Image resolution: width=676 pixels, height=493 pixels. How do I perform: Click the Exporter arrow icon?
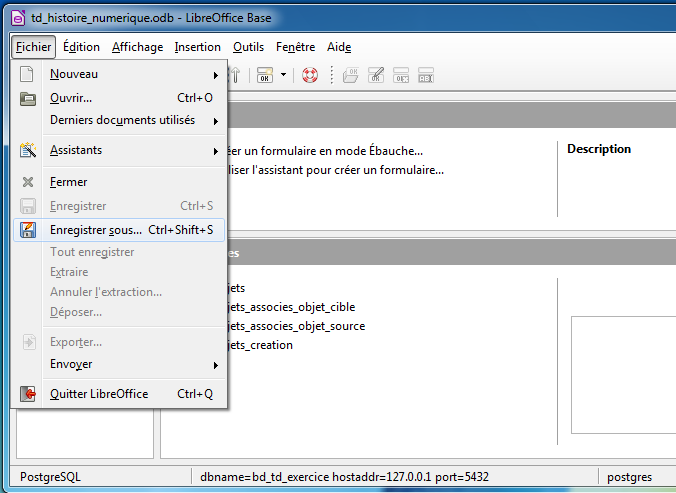[x=29, y=342]
